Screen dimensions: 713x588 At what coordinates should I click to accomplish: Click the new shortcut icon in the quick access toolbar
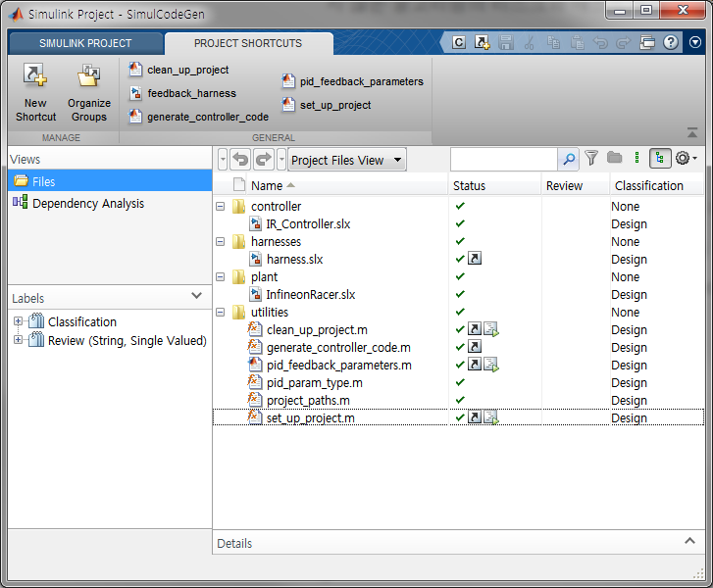482,43
